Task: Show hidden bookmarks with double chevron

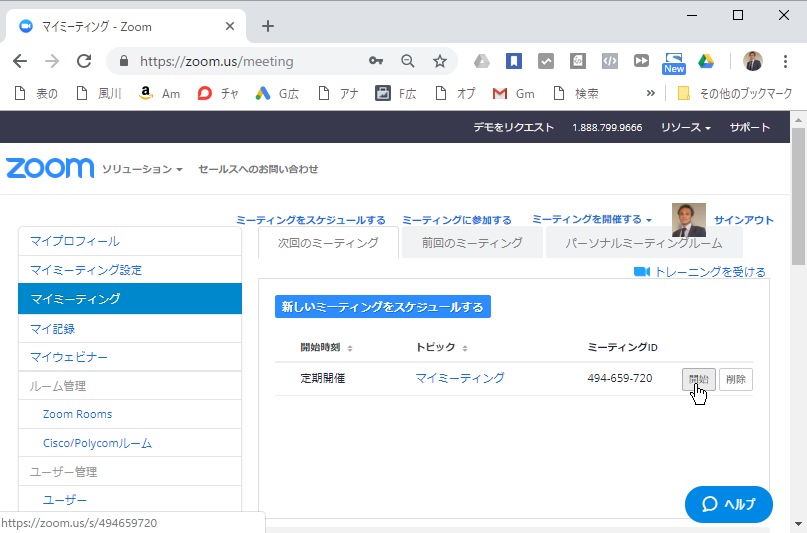Action: pyautogui.click(x=651, y=93)
